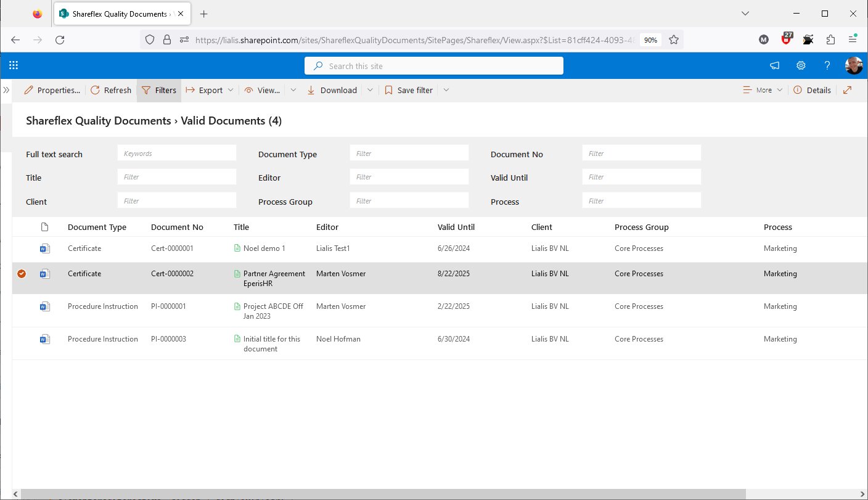
Task: Select the PI-0000003 cell
Action: click(x=168, y=339)
